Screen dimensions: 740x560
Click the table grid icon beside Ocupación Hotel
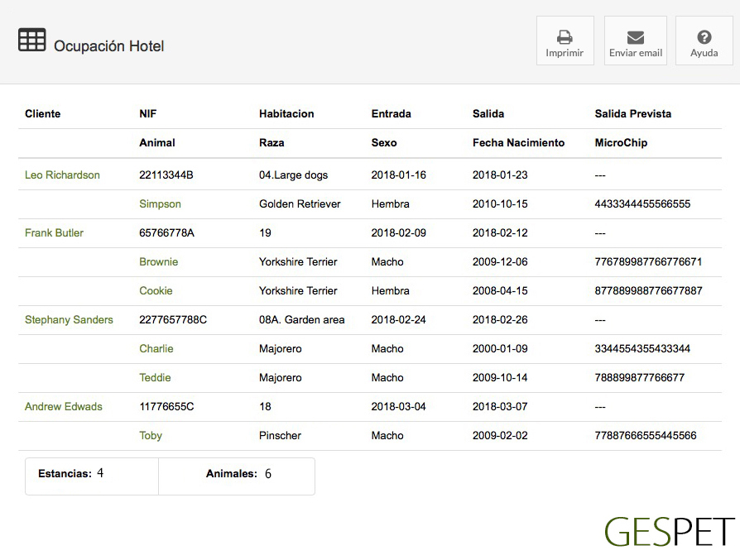coord(32,40)
